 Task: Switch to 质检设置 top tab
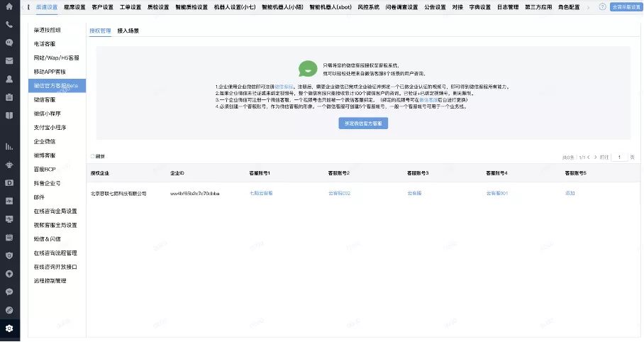coord(158,7)
